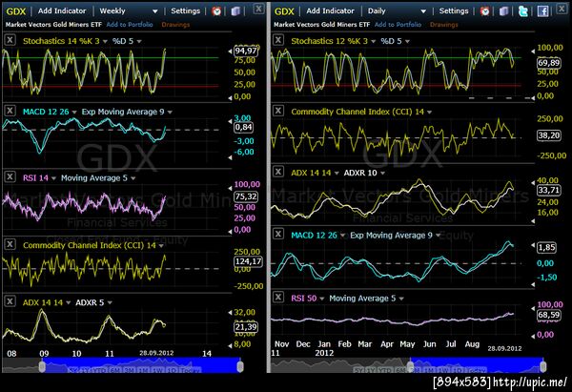The width and height of the screenshot is (572, 392).
Task: Open Settings in Daily chart
Action: point(454,10)
